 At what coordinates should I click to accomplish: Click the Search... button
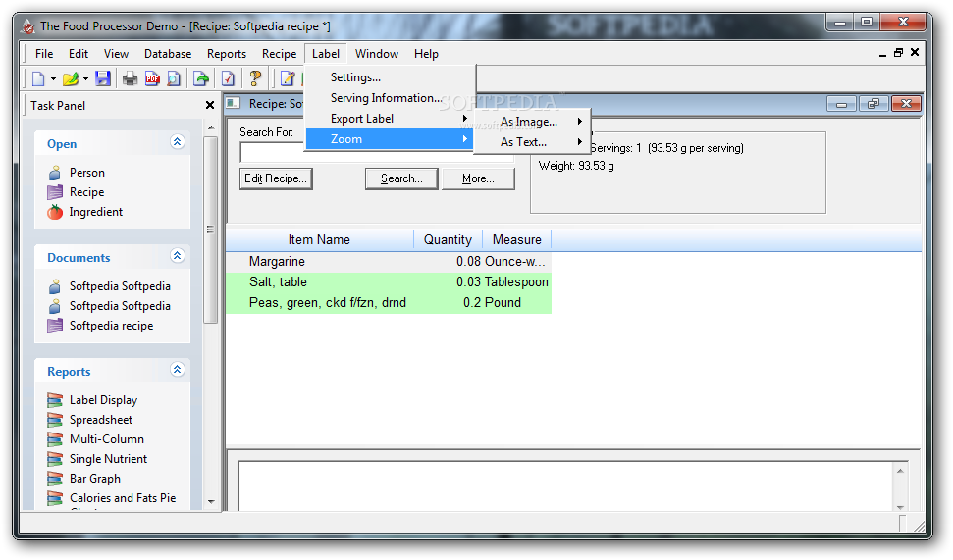(401, 178)
